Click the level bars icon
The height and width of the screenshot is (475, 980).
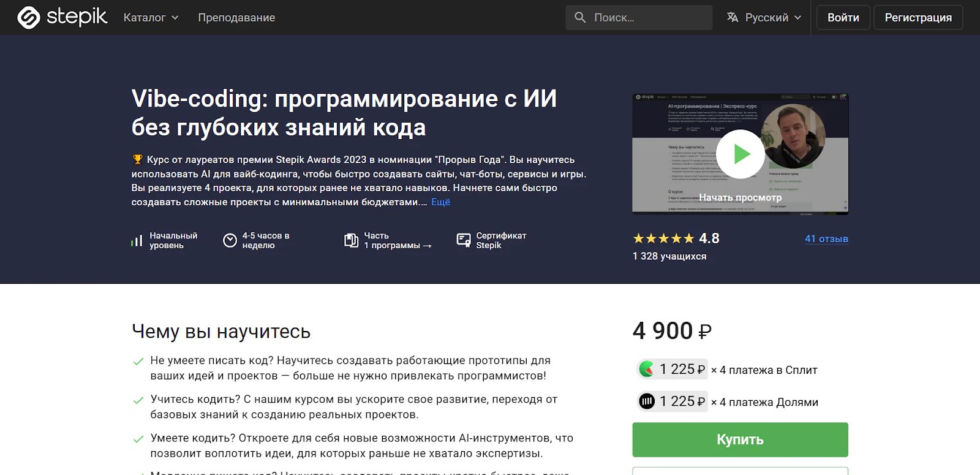coord(137,241)
